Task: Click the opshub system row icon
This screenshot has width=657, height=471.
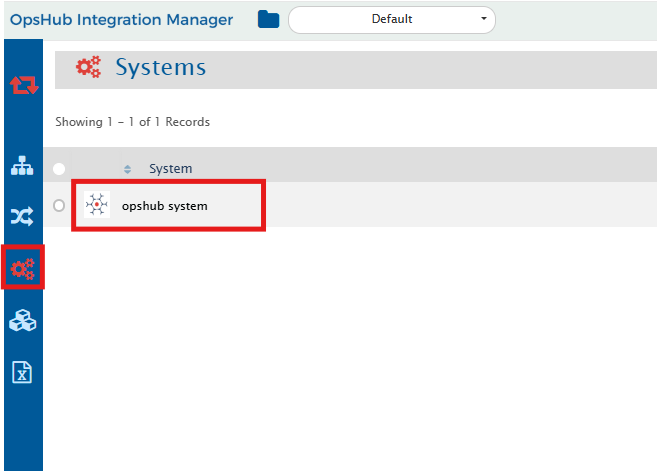Action: (96, 205)
